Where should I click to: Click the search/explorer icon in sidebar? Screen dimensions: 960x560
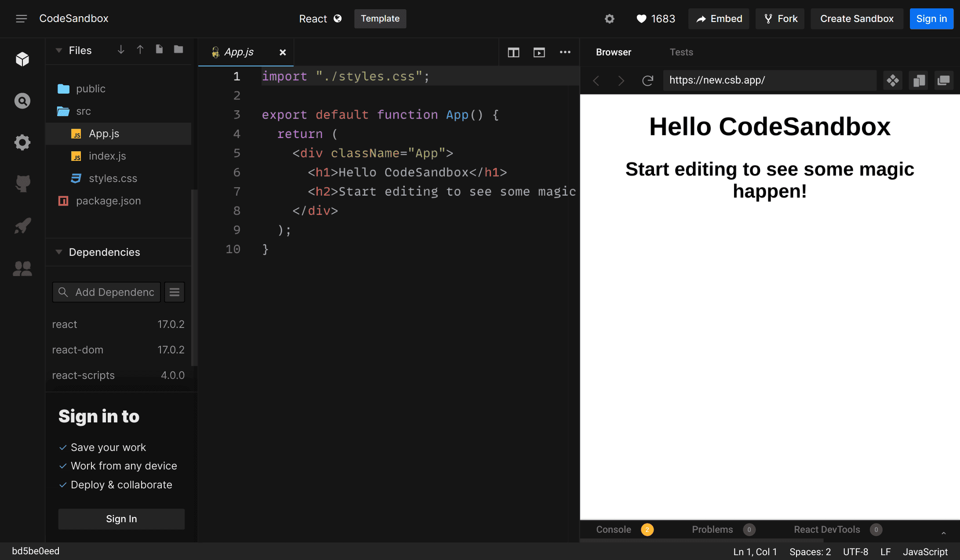[22, 101]
